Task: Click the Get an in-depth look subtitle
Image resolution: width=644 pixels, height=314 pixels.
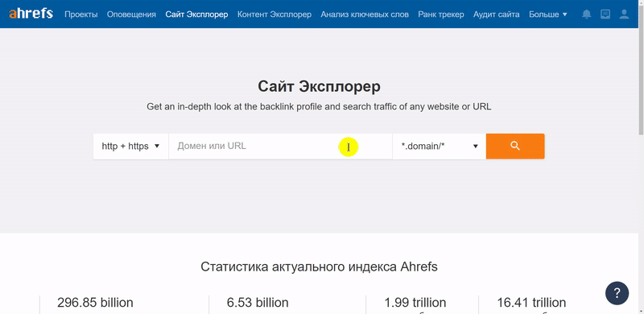Action: click(x=319, y=107)
